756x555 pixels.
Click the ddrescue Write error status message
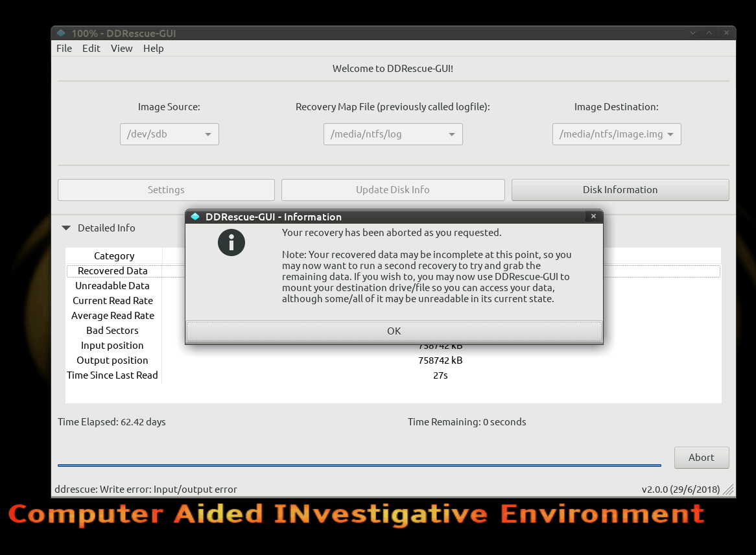(146, 490)
